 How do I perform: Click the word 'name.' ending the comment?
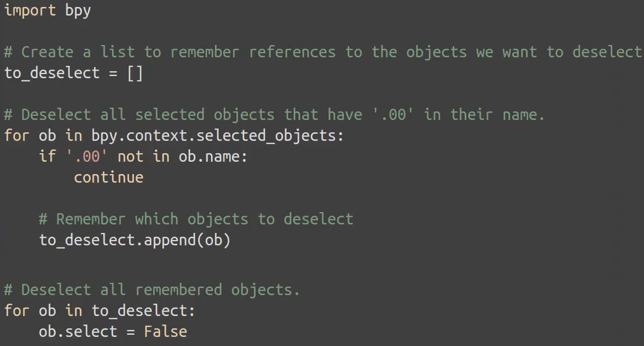pos(523,115)
